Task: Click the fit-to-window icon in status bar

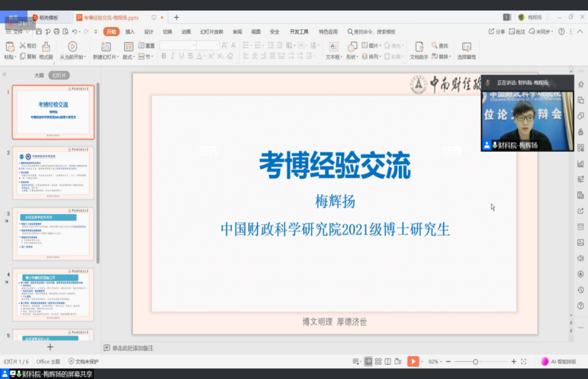Action: coord(524,361)
